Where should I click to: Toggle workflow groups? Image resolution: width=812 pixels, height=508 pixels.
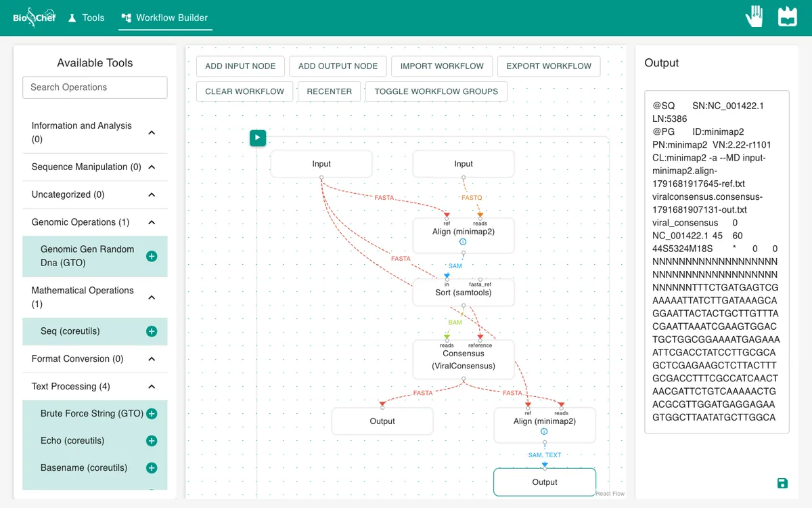click(436, 91)
